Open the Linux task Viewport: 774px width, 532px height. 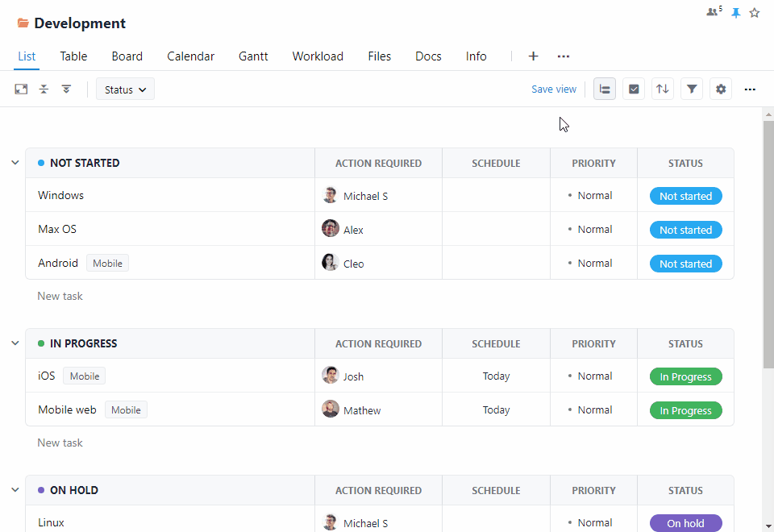pyautogui.click(x=51, y=522)
